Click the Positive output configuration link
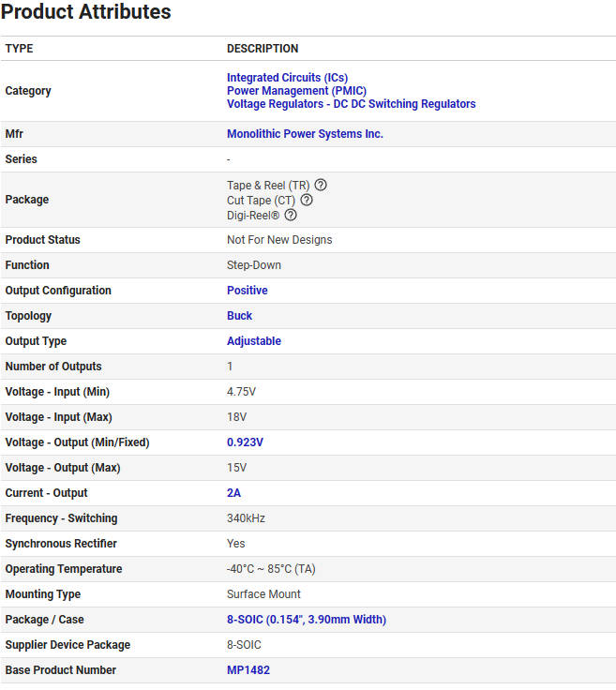The image size is (616, 690). [247, 291]
